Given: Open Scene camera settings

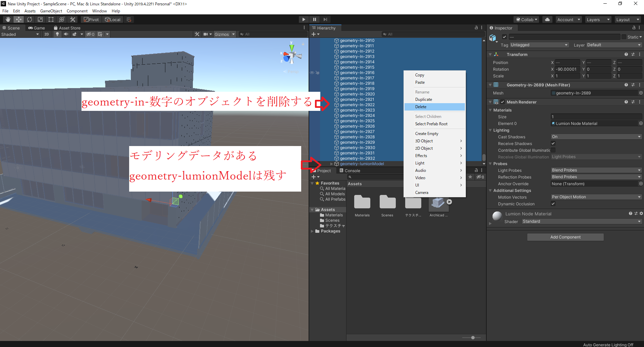Looking at the screenshot, I should [206, 34].
